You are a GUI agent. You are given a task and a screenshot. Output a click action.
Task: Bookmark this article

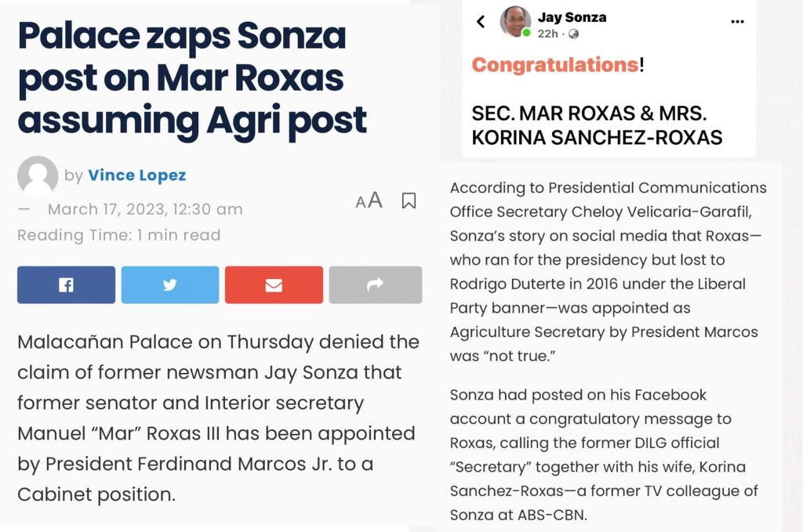click(x=409, y=201)
